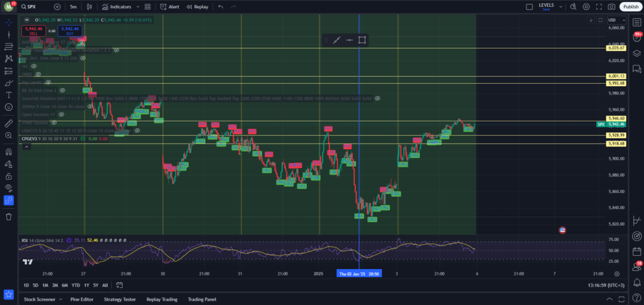Select the trend line tool in left toolbar
The height and width of the screenshot is (305, 644).
[x=9, y=35]
